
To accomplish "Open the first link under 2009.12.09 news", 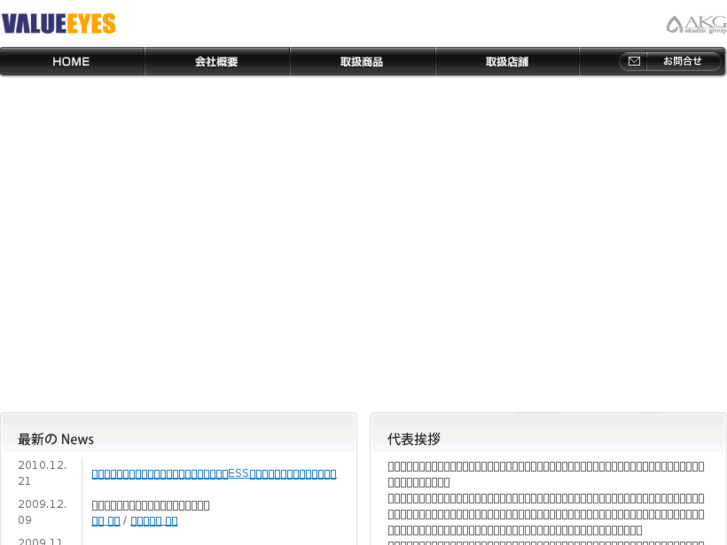I will tap(106, 521).
